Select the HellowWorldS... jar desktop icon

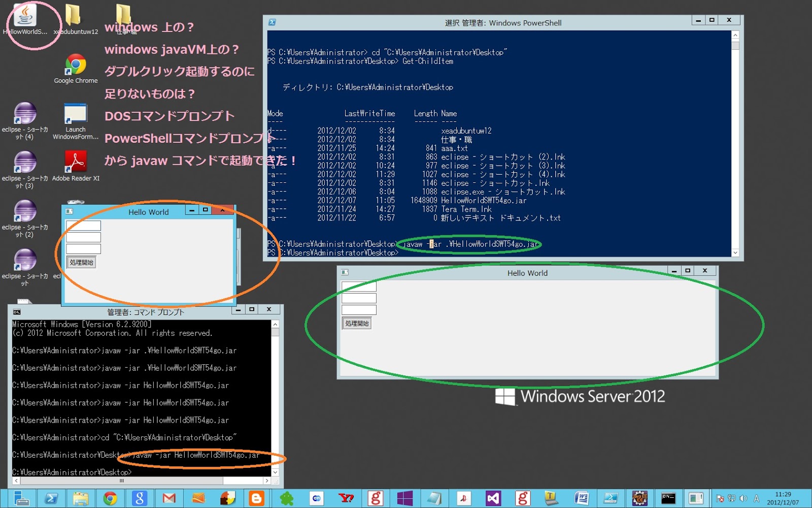click(x=25, y=19)
